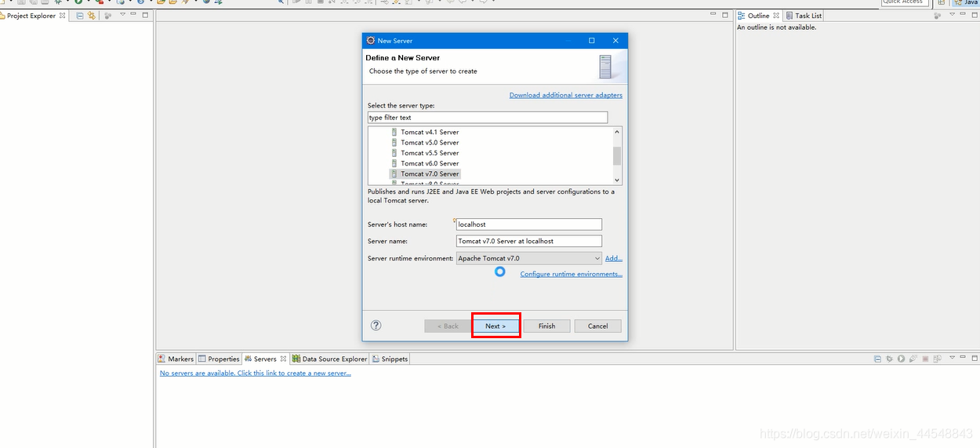
Task: Minimize the Outline panel
Action: (x=963, y=13)
